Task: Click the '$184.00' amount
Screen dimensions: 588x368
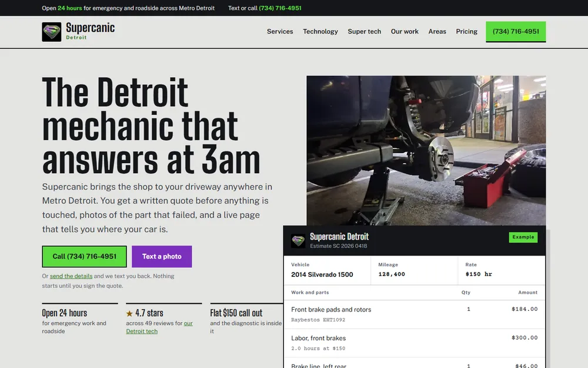Action: (524, 309)
